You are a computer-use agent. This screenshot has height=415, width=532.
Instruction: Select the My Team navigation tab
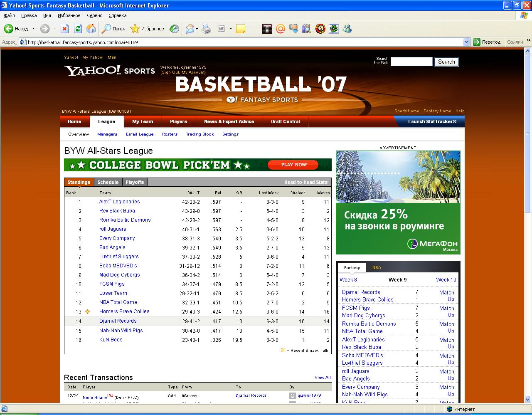(x=143, y=121)
